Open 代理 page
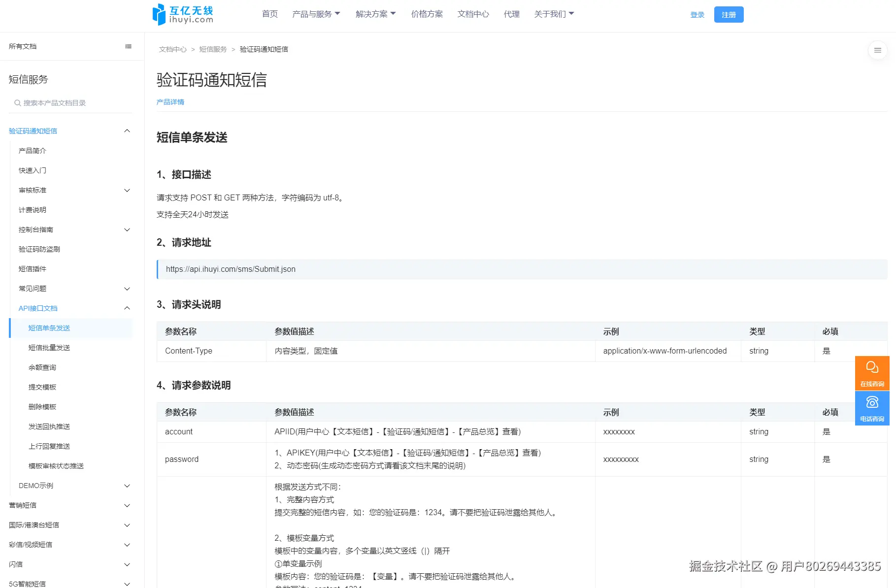This screenshot has height=588, width=896. tap(512, 14)
